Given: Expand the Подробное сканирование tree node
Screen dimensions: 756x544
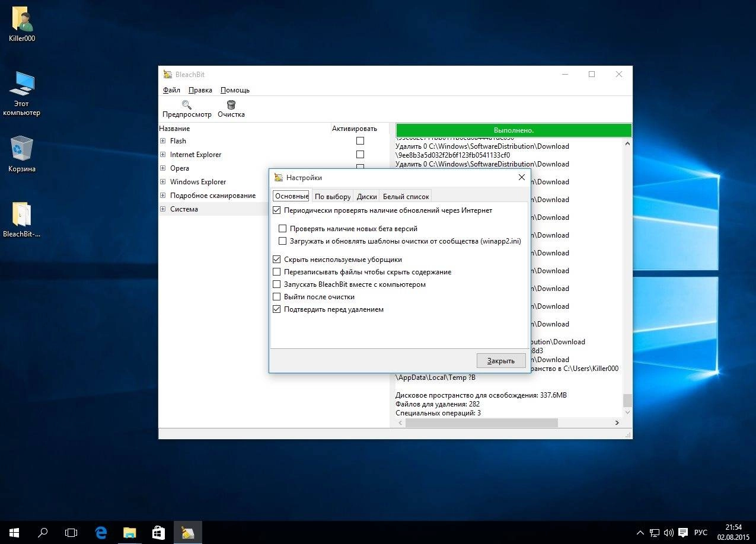Looking at the screenshot, I should 163,196.
